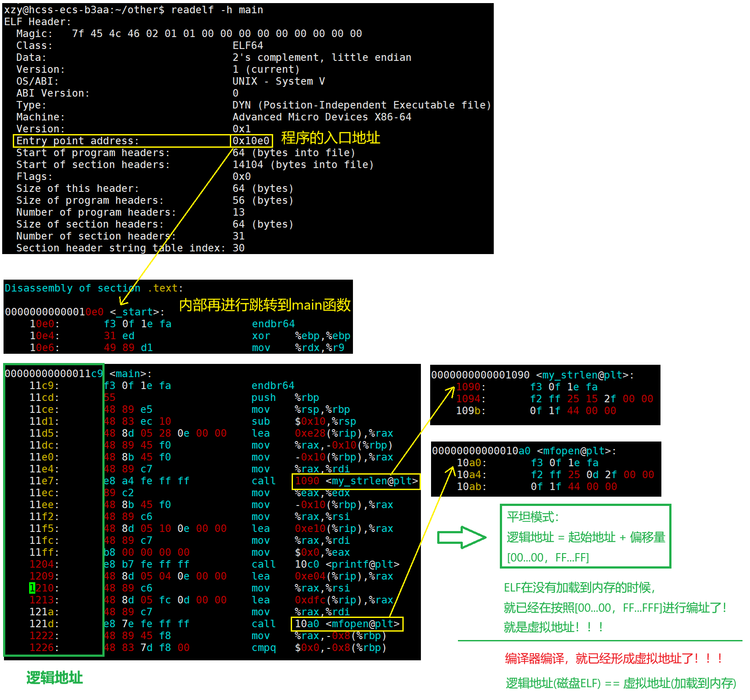Select the '平坦模式:' heading text
Viewport: 750px width, 700px height.
(x=533, y=517)
